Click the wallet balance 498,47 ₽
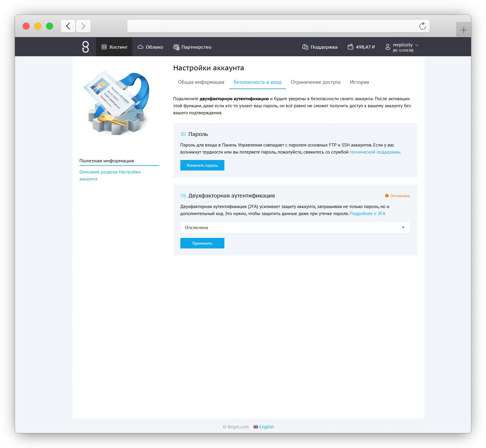486x448 pixels. [x=361, y=47]
